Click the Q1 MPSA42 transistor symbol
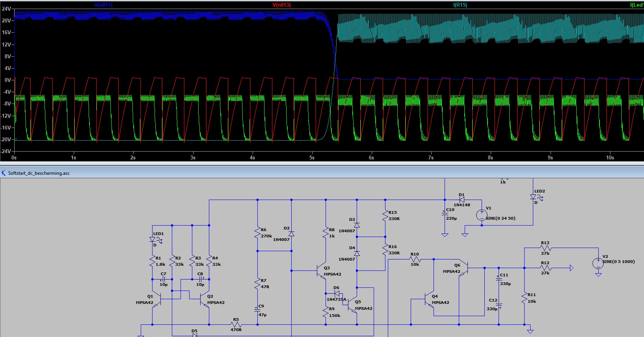644x337 pixels. [157, 299]
